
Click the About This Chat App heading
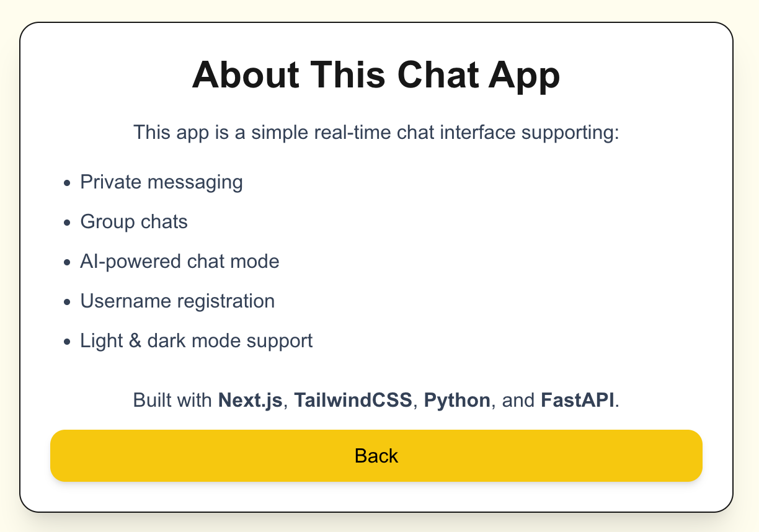(376, 74)
